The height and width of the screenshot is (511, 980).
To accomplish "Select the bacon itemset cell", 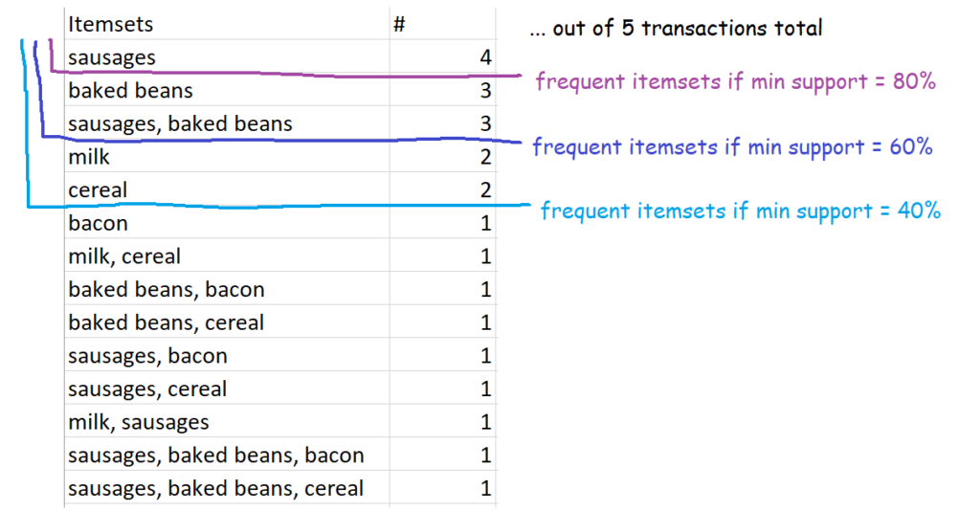I will (x=227, y=222).
